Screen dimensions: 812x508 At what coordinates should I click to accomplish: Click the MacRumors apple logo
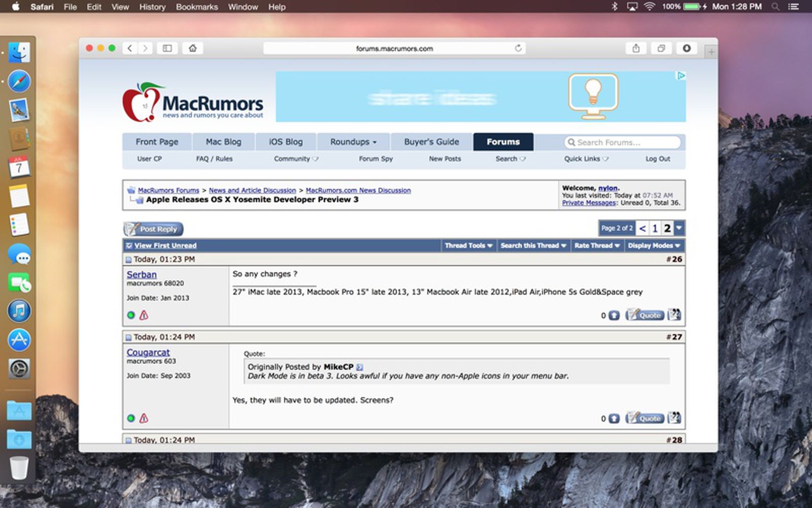pos(138,102)
